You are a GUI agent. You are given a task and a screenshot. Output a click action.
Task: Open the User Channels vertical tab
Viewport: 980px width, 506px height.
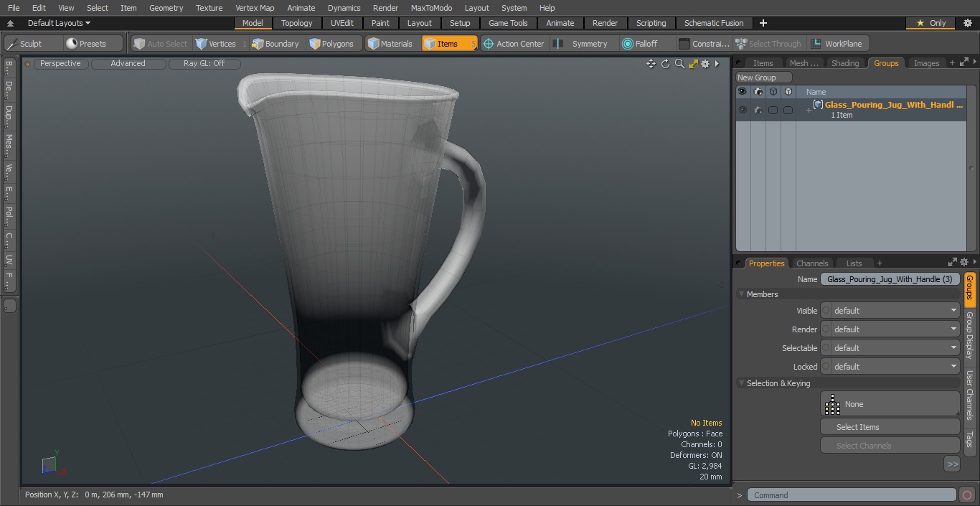[969, 396]
